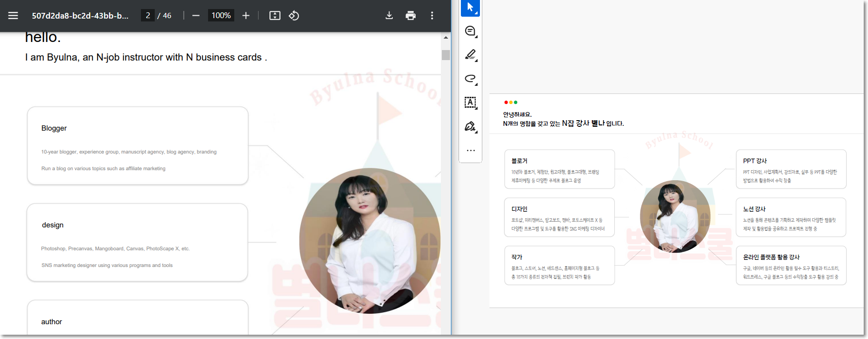Screen dimensions: 868x339
Task: Select the signature pen tool
Action: point(470,126)
